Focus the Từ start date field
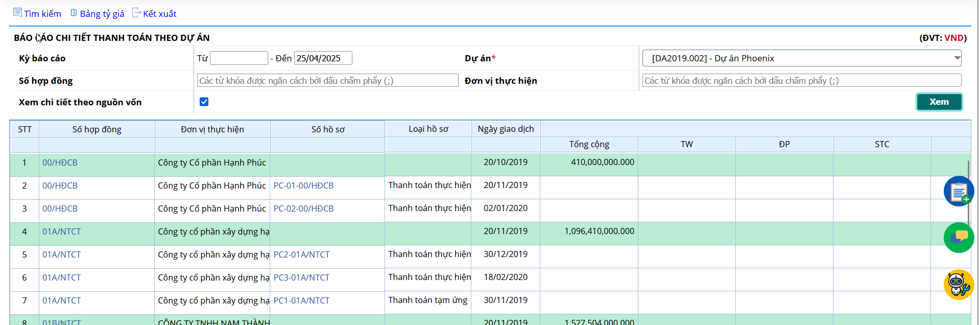The width and height of the screenshot is (980, 325). pyautogui.click(x=239, y=58)
